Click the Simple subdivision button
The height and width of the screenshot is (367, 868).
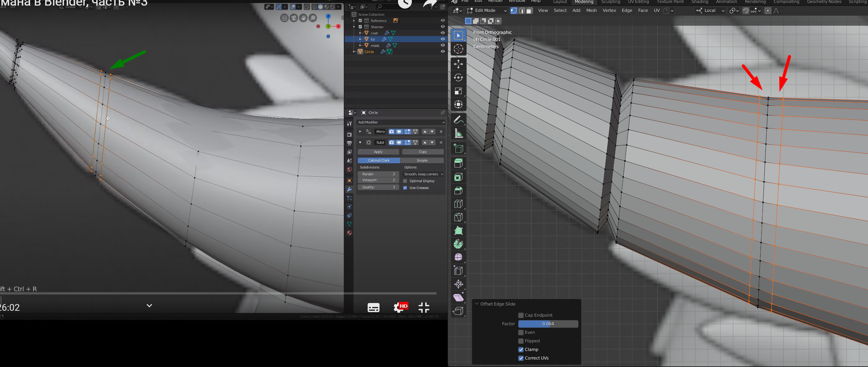point(422,161)
